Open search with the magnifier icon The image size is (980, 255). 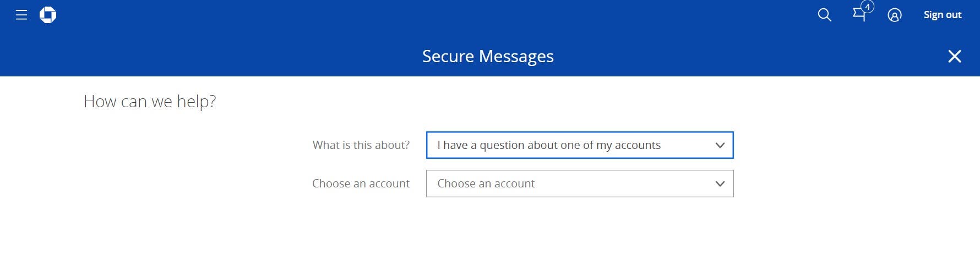[x=824, y=15]
